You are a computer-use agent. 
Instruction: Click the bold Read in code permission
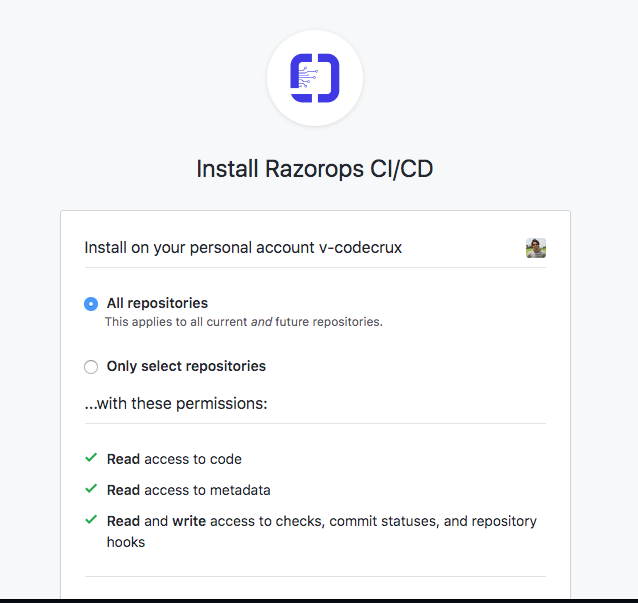[123, 459]
